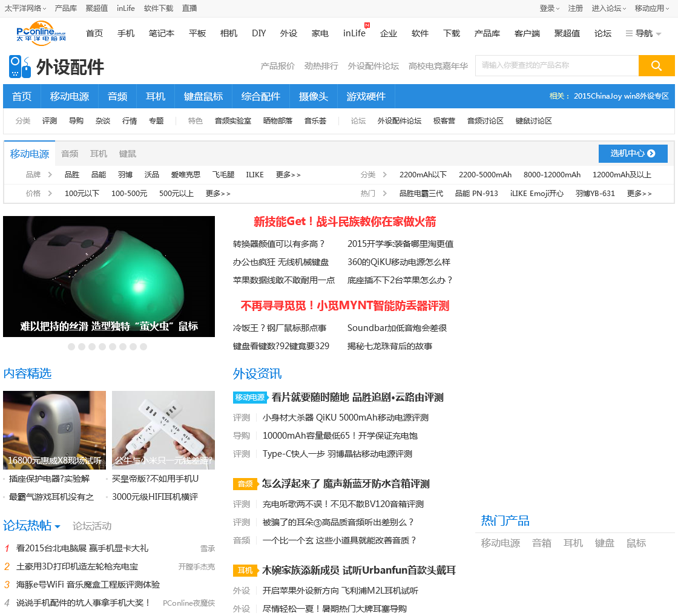Open the power strip comparison thumbnail
This screenshot has width=678, height=616.
click(163, 430)
